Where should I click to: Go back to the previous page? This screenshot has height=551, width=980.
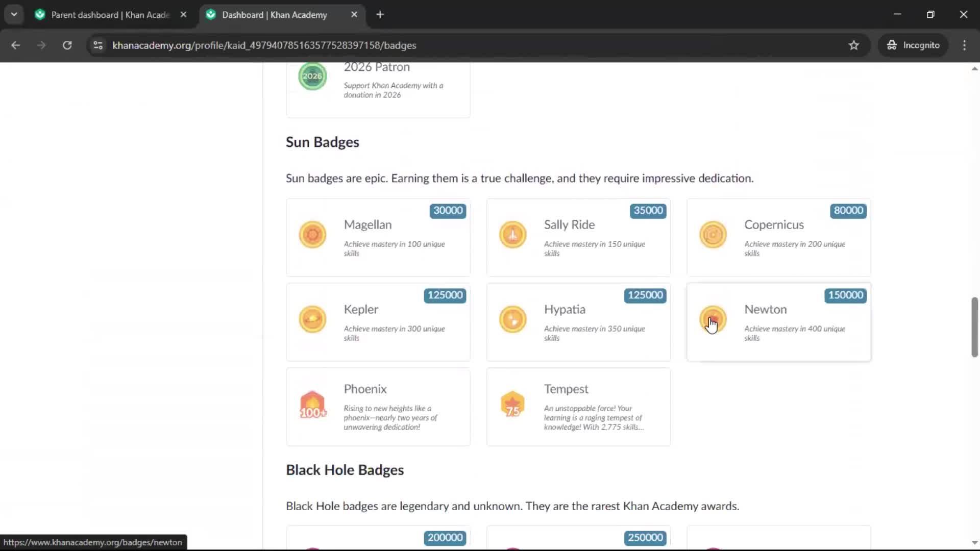[15, 45]
